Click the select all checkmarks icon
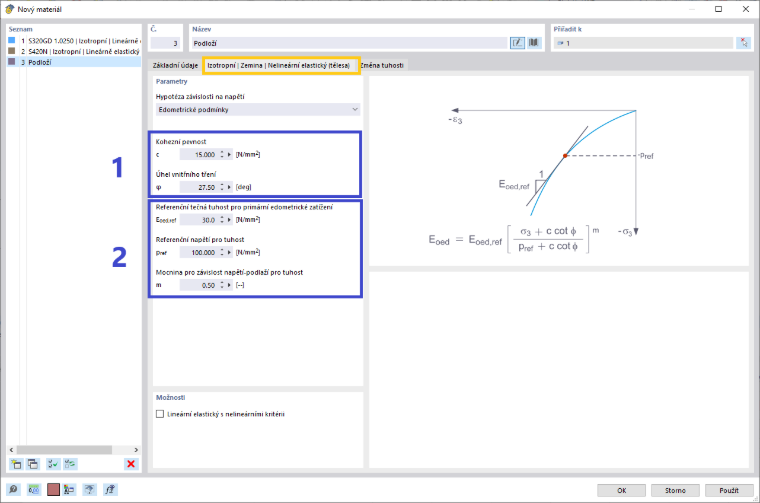 click(x=52, y=464)
